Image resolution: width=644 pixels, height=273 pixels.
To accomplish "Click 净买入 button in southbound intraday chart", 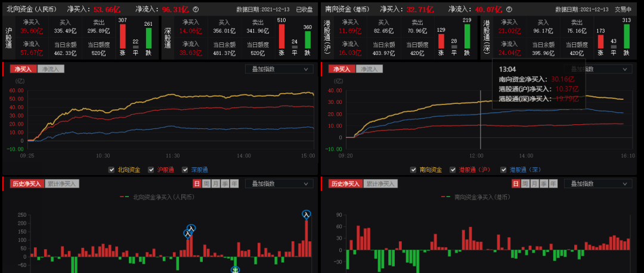I will 340,69.
